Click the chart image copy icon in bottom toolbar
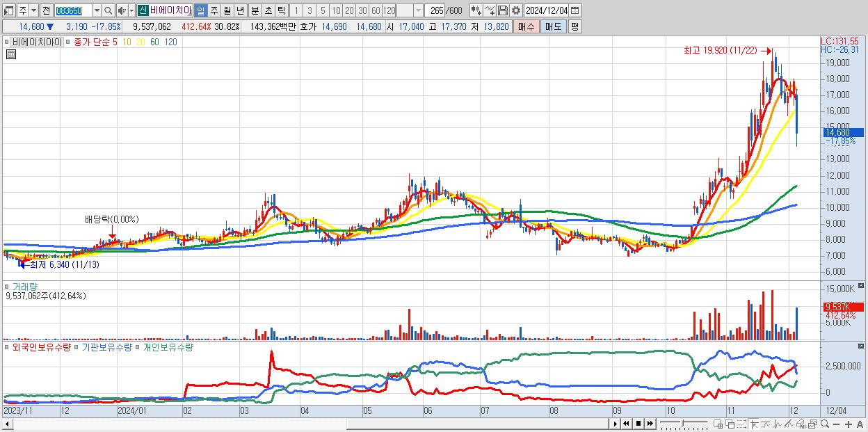This screenshot has height=432, width=868. [813, 424]
